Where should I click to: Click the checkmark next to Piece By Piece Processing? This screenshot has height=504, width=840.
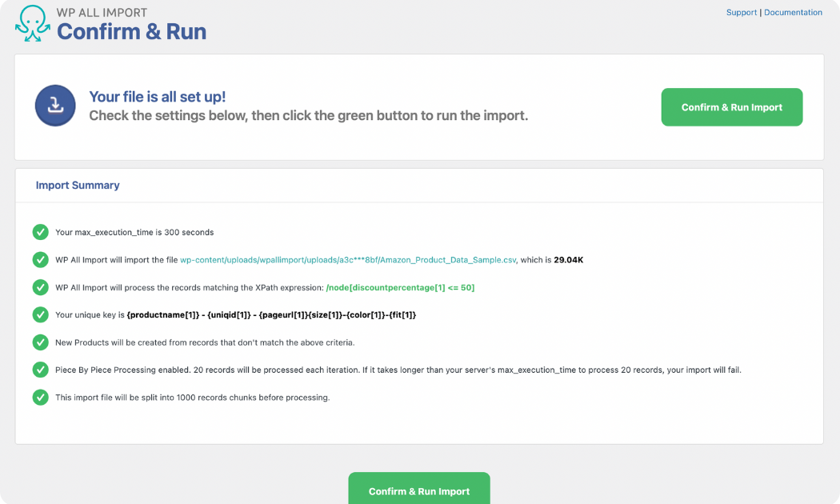(x=41, y=370)
